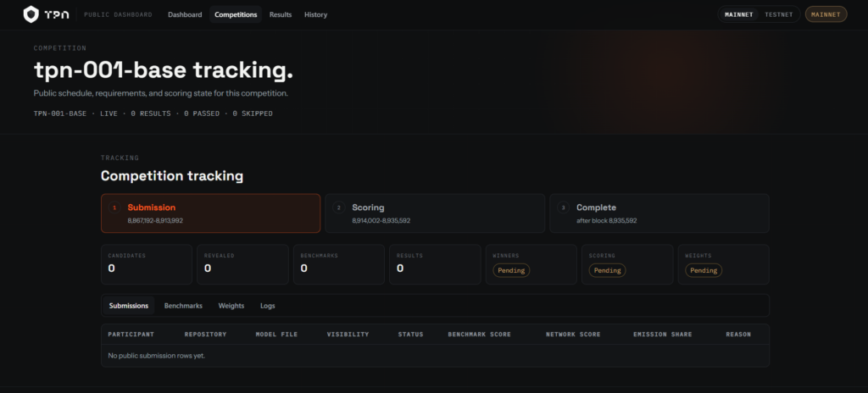Click the EMISSION SHARE column header
The image size is (868, 393).
[x=663, y=335]
